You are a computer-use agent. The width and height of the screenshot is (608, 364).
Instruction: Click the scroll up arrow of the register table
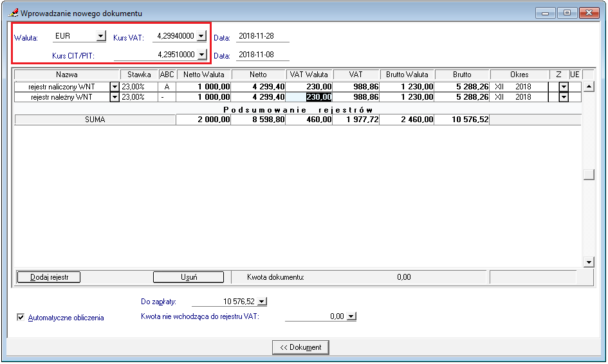click(589, 86)
